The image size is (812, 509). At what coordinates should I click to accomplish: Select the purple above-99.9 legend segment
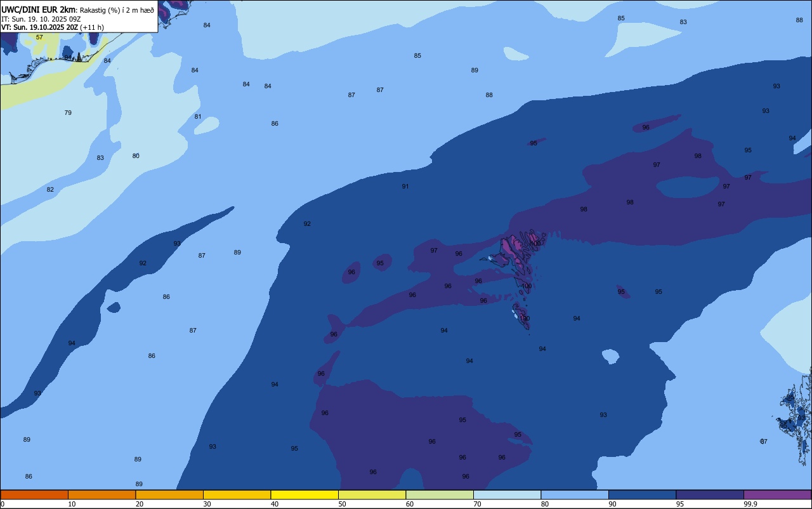[x=777, y=494]
